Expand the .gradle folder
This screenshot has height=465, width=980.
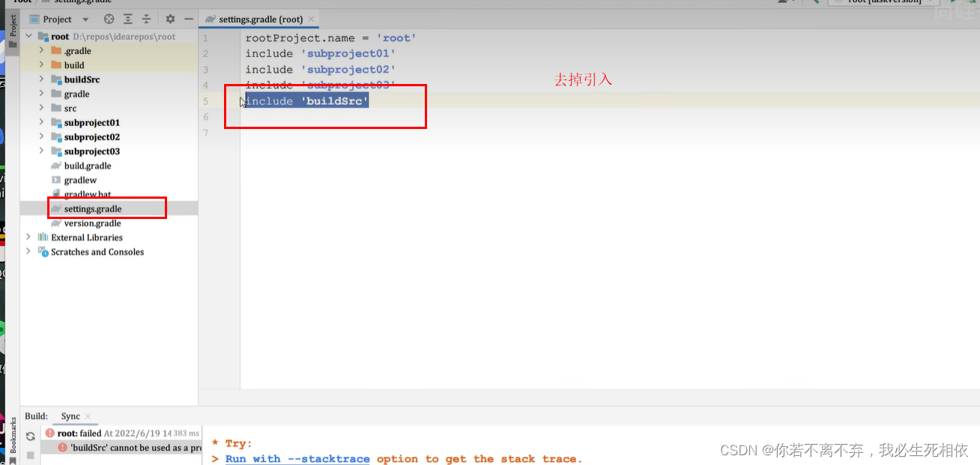pyautogui.click(x=43, y=51)
